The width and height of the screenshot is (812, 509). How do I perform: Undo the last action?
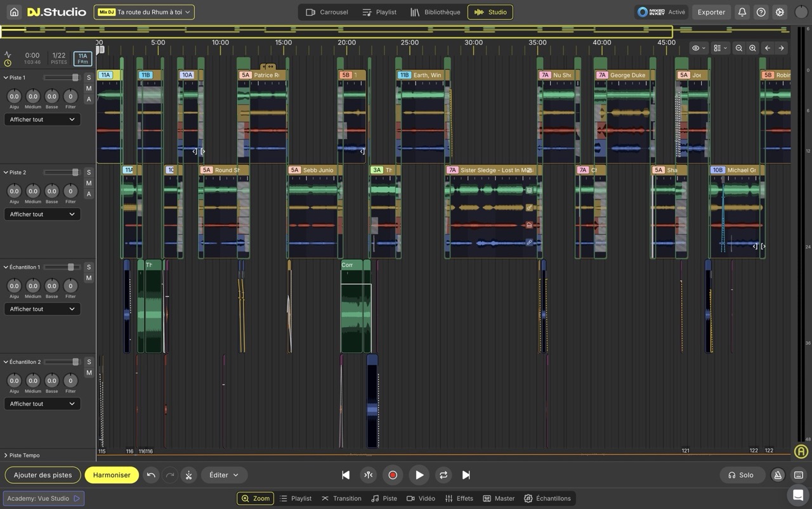coord(151,475)
